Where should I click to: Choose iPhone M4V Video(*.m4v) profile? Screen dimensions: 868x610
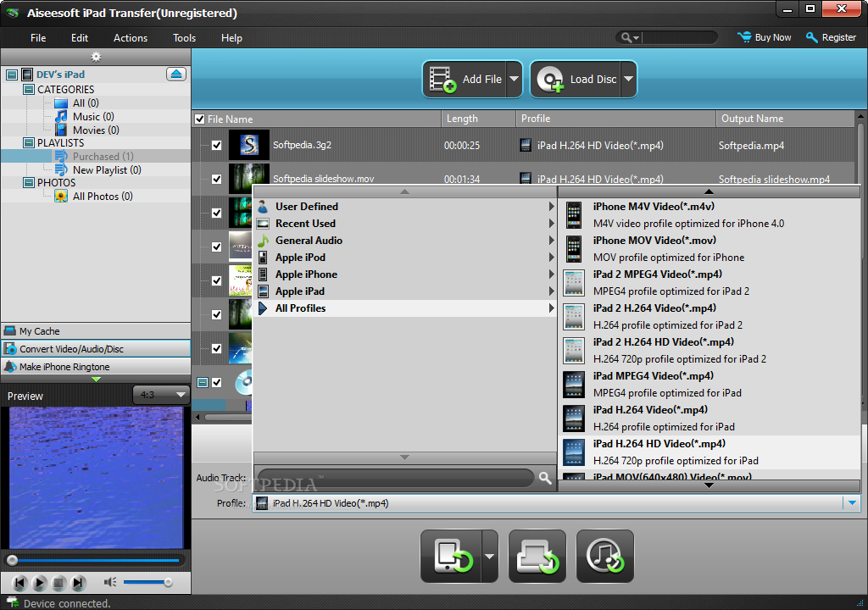(710, 215)
